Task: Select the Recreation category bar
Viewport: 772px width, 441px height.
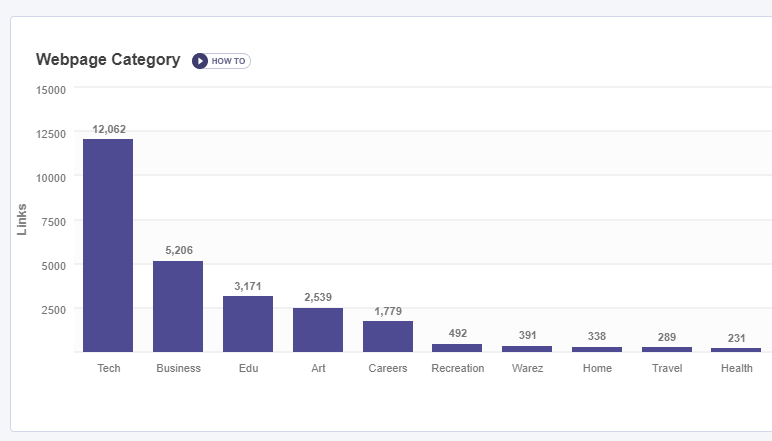Action: pos(457,348)
